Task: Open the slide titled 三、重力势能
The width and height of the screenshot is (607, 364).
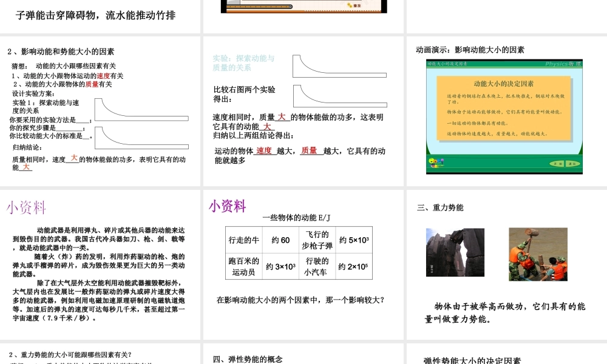Action: [x=507, y=265]
